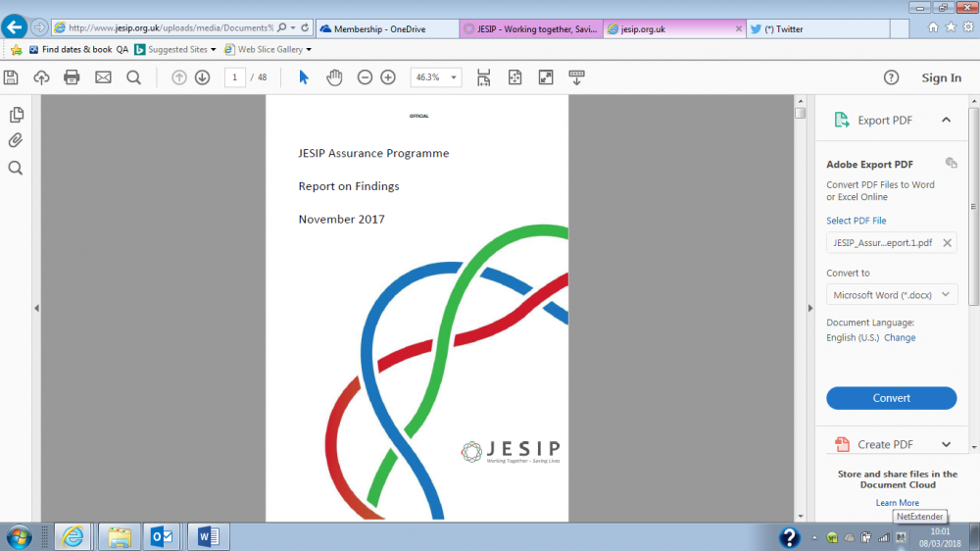Click the fit width scrolling icon
This screenshot has height=551, width=980.
(484, 77)
